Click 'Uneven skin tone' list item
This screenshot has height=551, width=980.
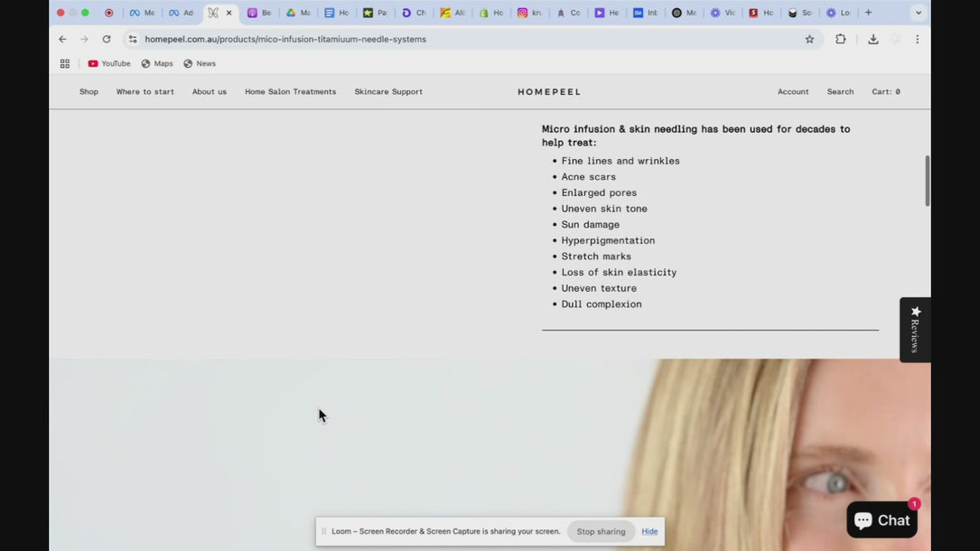[603, 209]
